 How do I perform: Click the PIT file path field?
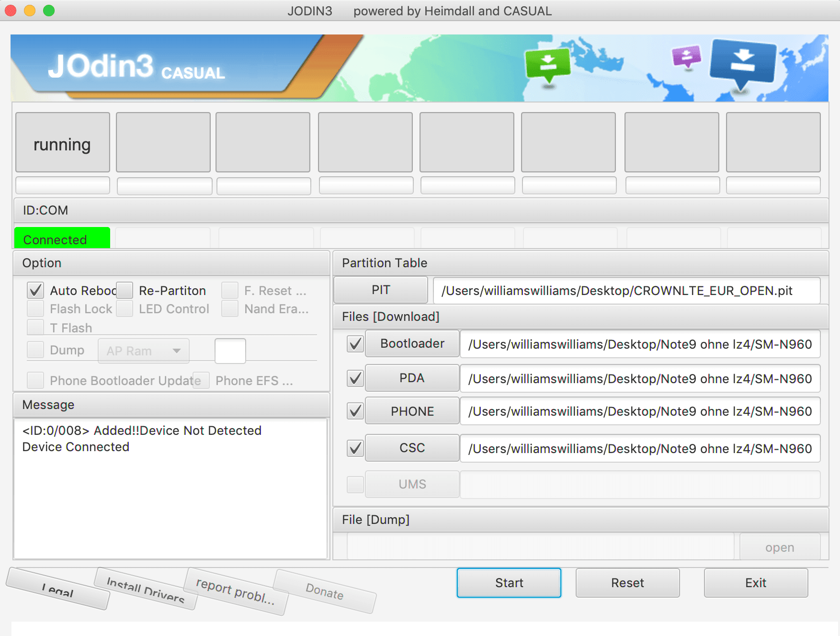click(626, 290)
